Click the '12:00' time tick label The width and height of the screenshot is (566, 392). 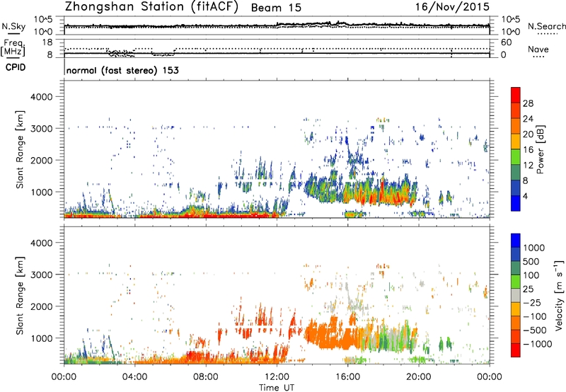277,377
